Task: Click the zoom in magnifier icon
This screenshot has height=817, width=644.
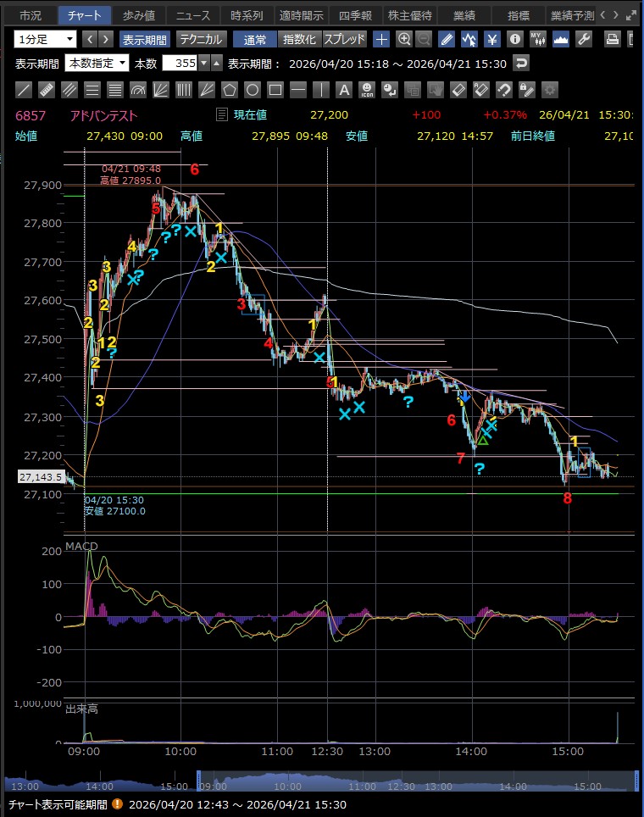Action: [x=404, y=39]
